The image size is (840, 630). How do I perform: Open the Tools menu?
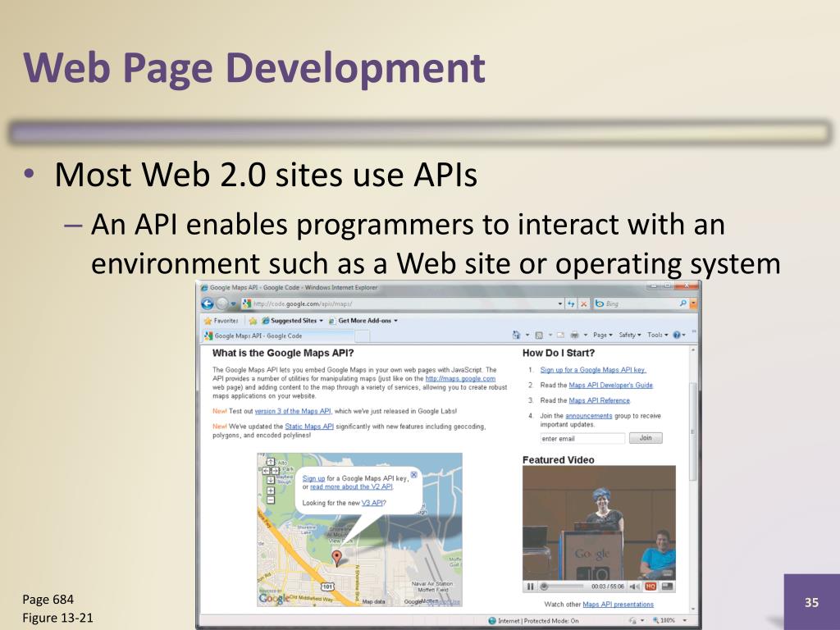pyautogui.click(x=658, y=336)
